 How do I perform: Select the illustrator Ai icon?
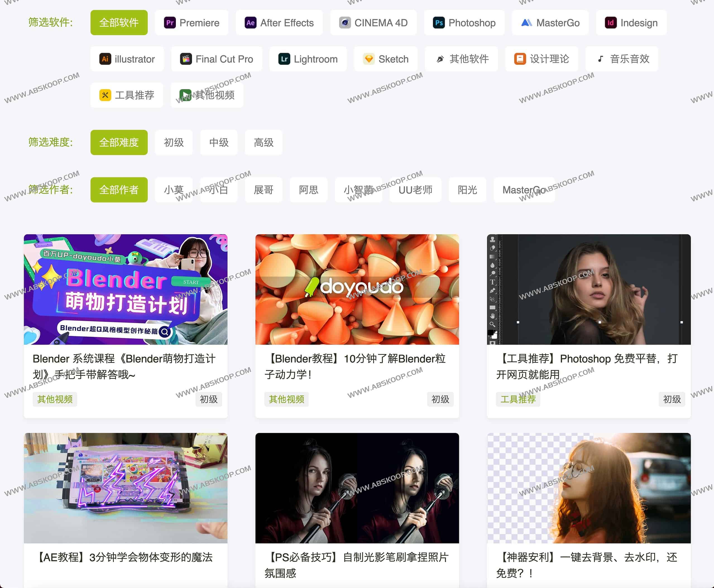(x=105, y=59)
